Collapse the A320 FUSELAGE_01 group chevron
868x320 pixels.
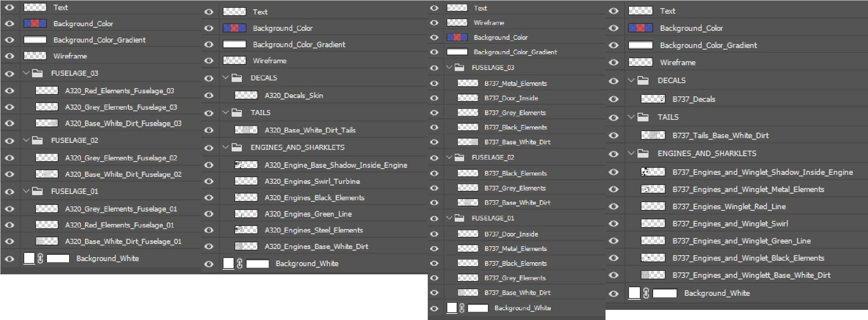tap(26, 191)
